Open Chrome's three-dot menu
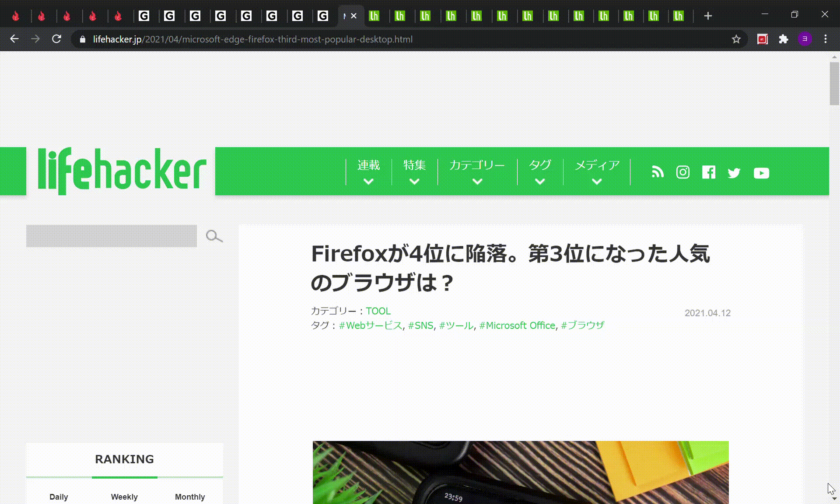Viewport: 840px width, 504px height. point(825,39)
